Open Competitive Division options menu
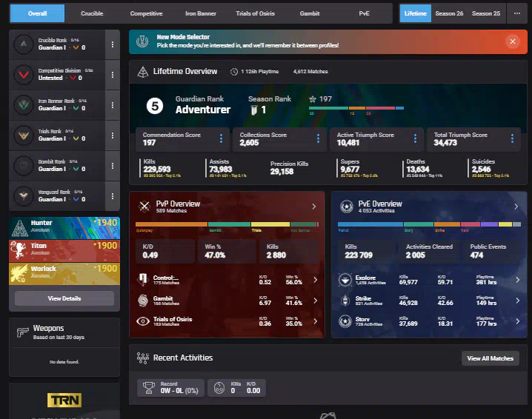This screenshot has height=419, width=532. (x=113, y=75)
